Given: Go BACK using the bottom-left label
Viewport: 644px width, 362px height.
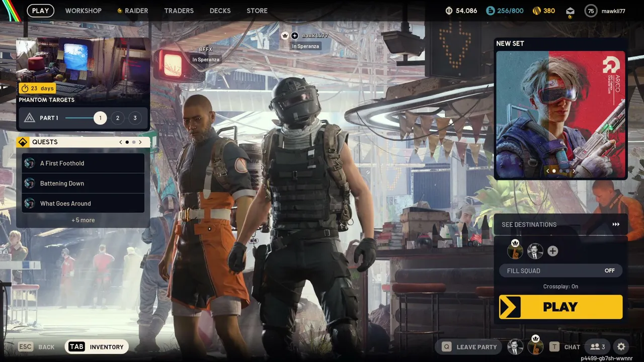Looking at the screenshot, I should coord(46,347).
